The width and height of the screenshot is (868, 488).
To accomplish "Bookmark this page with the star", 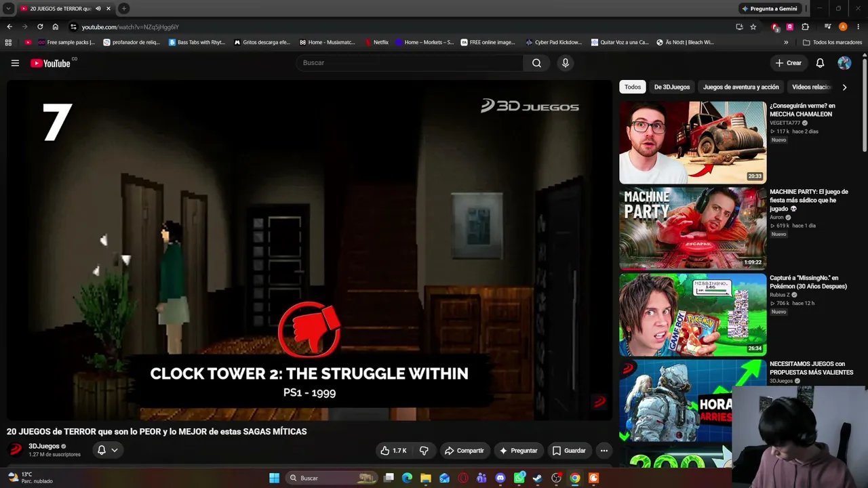I will tap(753, 27).
